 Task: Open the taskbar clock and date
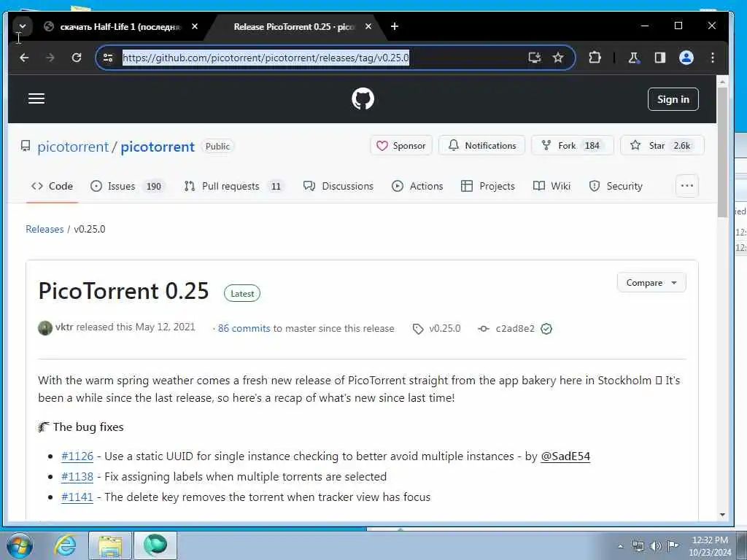click(x=710, y=546)
